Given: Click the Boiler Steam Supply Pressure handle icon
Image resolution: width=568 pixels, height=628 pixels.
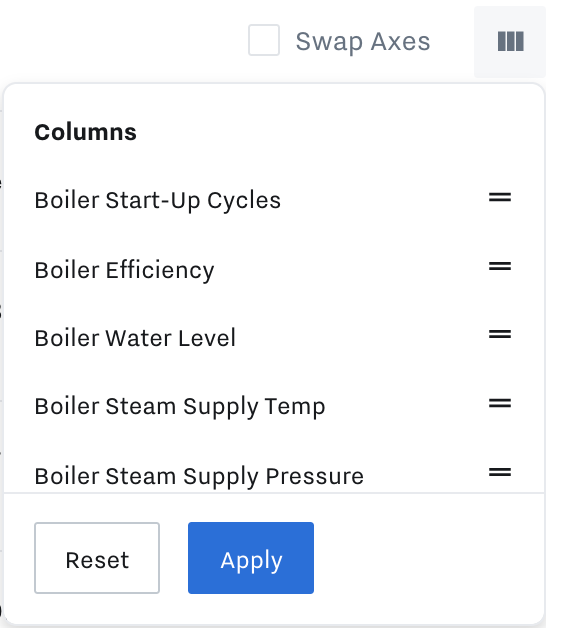Looking at the screenshot, I should click(x=500, y=472).
